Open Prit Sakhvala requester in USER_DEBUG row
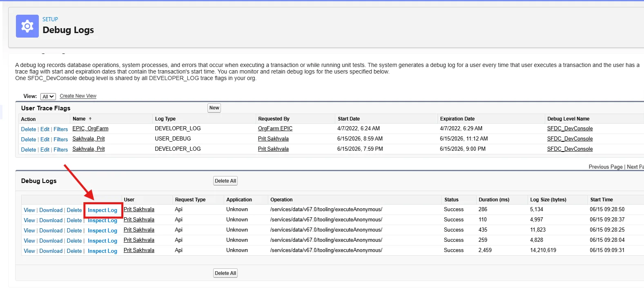 pyautogui.click(x=273, y=138)
